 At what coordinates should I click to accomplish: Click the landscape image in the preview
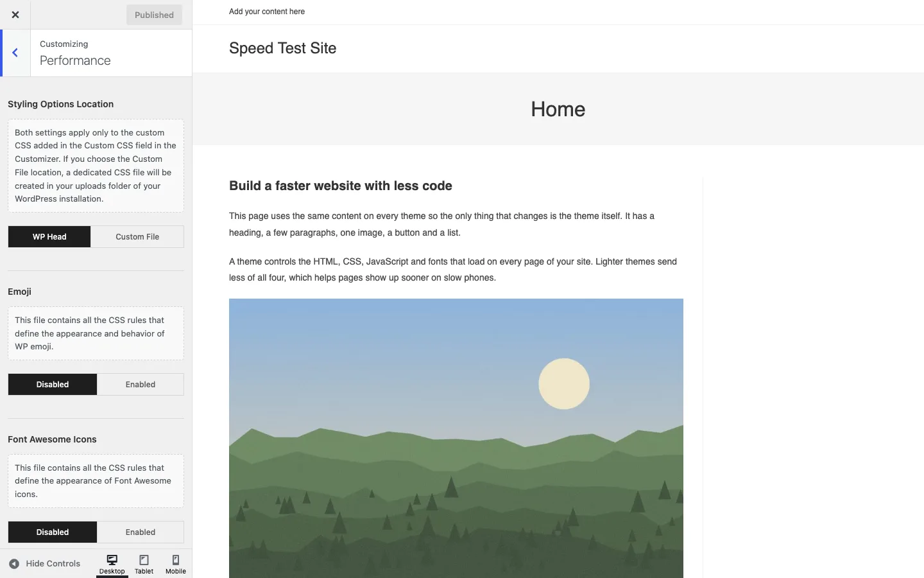point(456,438)
